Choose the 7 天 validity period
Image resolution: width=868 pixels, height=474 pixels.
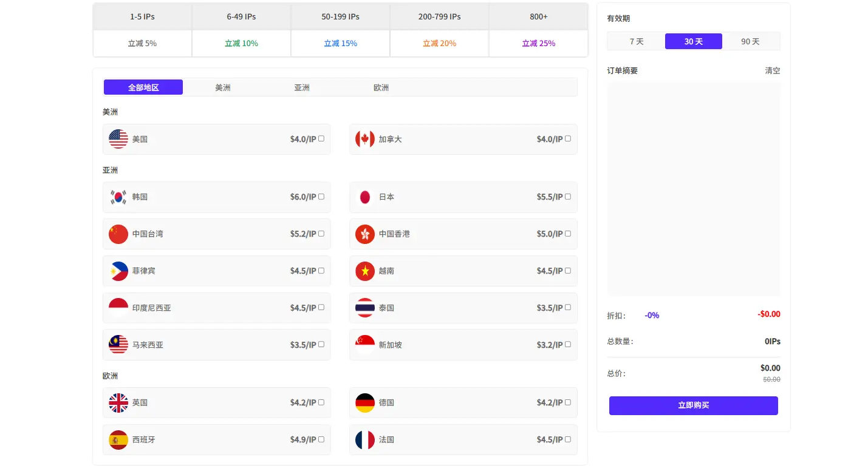pos(637,41)
